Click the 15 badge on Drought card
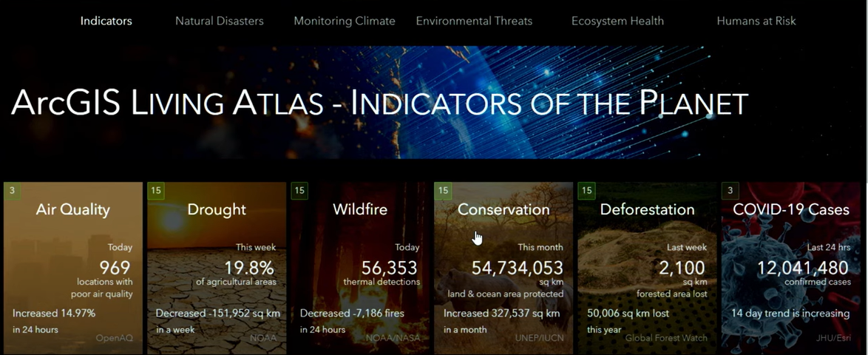This screenshot has height=355, width=868. 156,191
